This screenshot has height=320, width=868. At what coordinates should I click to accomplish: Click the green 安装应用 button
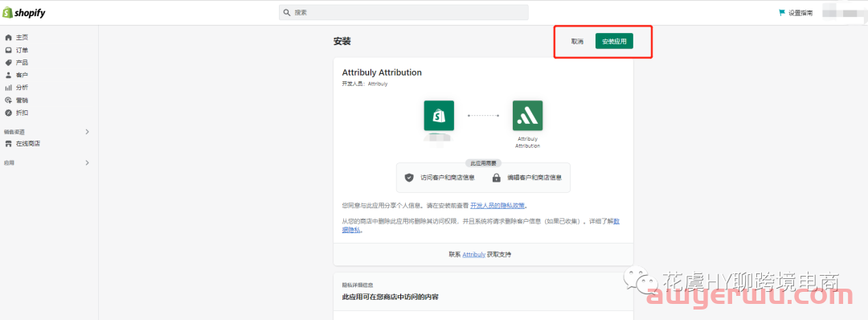(x=615, y=42)
